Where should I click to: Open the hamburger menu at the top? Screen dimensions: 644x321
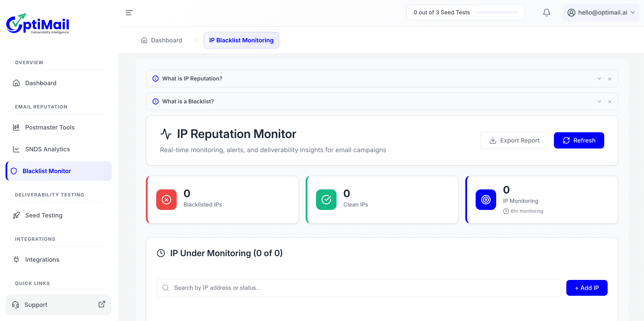129,12
